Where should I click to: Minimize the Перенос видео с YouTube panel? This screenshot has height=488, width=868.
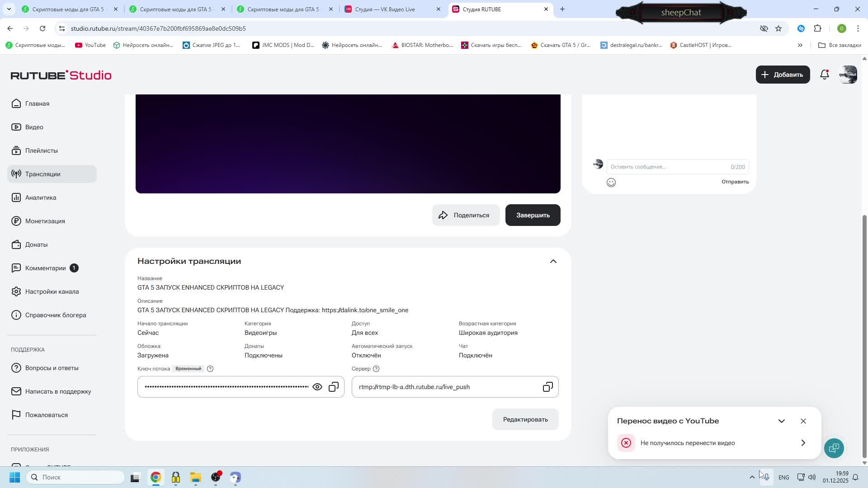pos(781,421)
